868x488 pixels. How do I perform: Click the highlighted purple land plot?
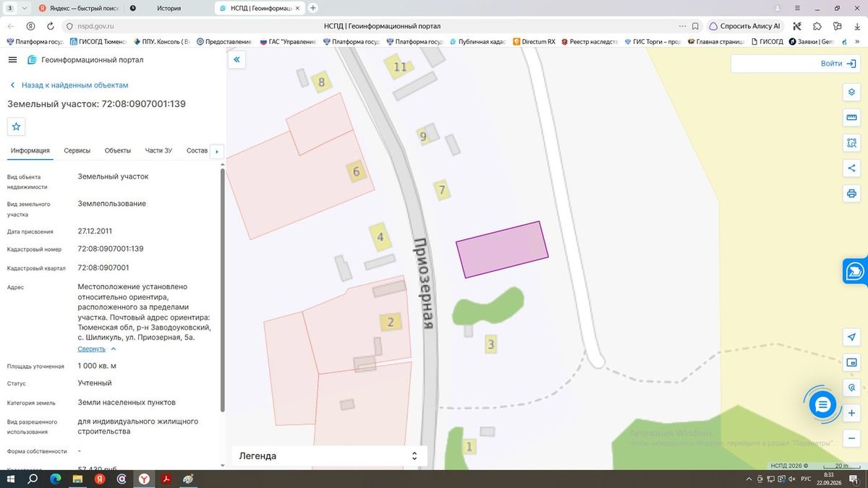(x=502, y=249)
